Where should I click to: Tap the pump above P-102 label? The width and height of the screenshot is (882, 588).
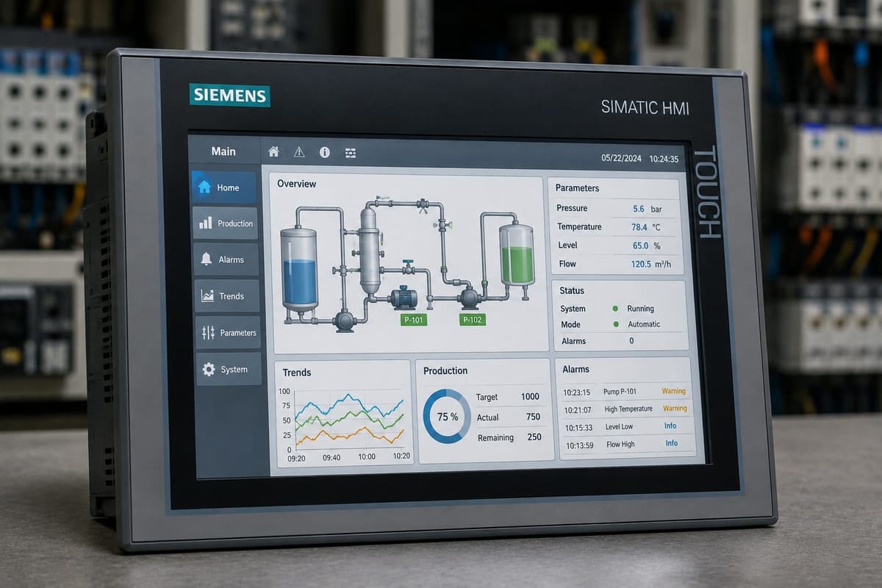click(470, 298)
